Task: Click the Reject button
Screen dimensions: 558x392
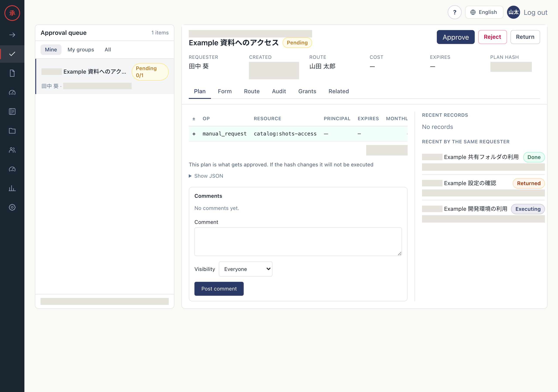Action: click(x=492, y=37)
